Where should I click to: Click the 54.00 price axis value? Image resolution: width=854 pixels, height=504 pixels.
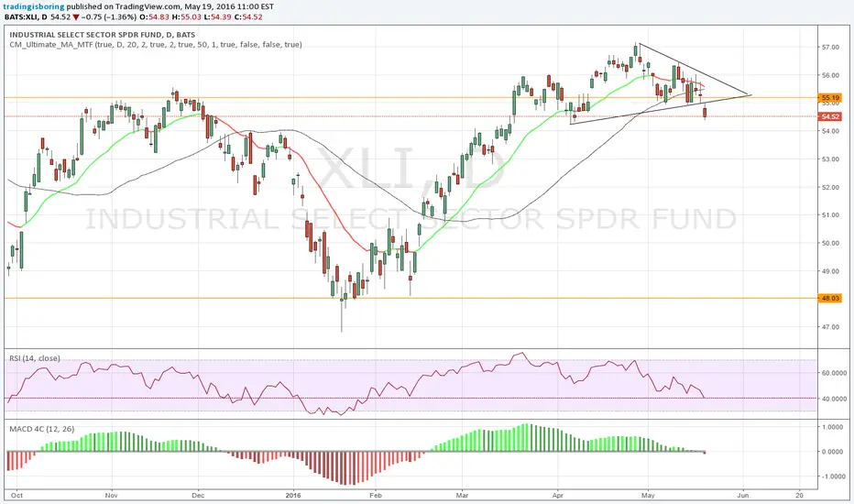[x=830, y=131]
